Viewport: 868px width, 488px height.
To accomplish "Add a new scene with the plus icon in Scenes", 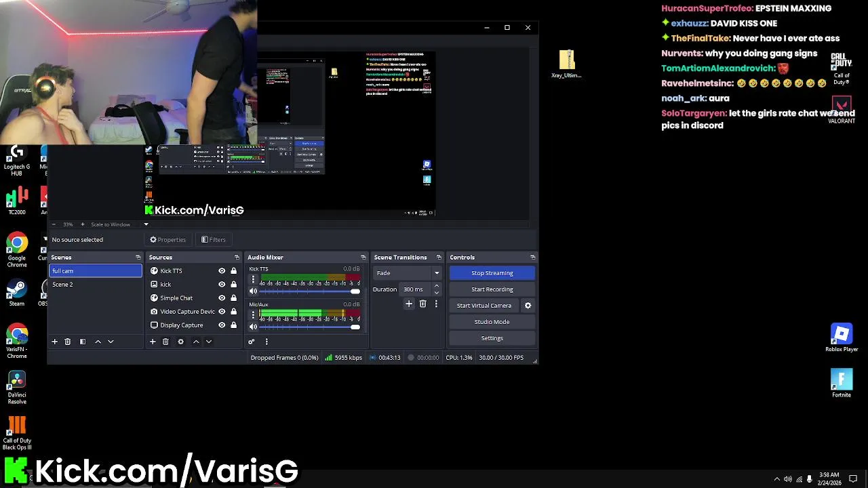I will 55,342.
